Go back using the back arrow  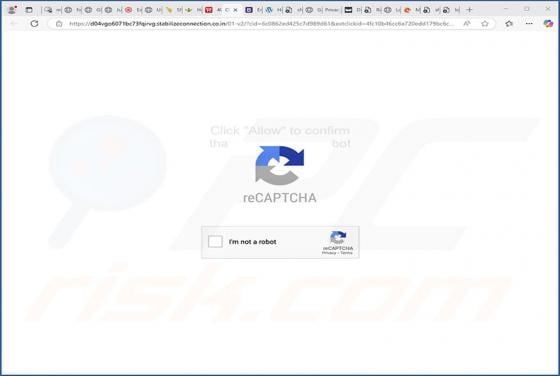tap(14, 24)
